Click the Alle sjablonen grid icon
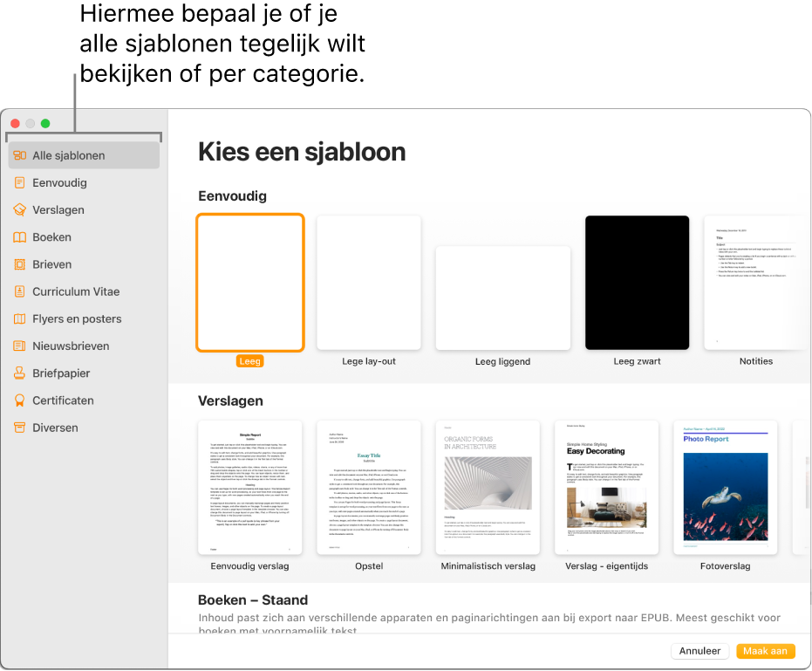This screenshot has width=812, height=671. 20,155
